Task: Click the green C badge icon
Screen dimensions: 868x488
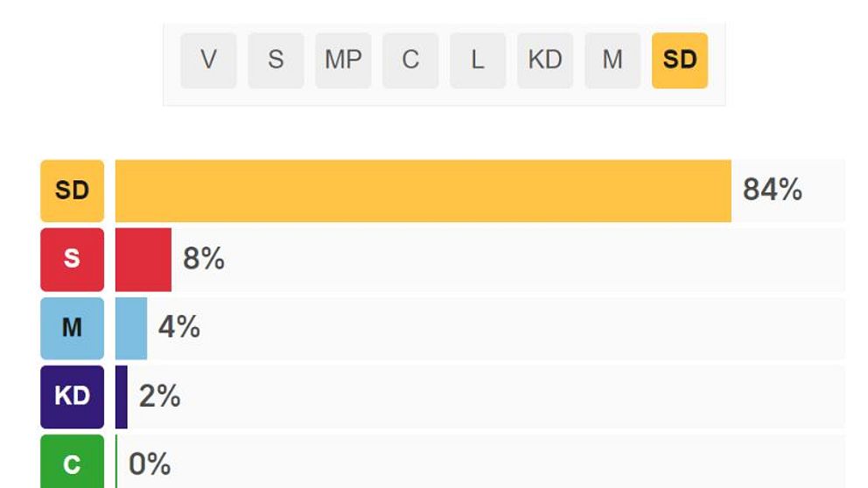Action: click(x=72, y=463)
